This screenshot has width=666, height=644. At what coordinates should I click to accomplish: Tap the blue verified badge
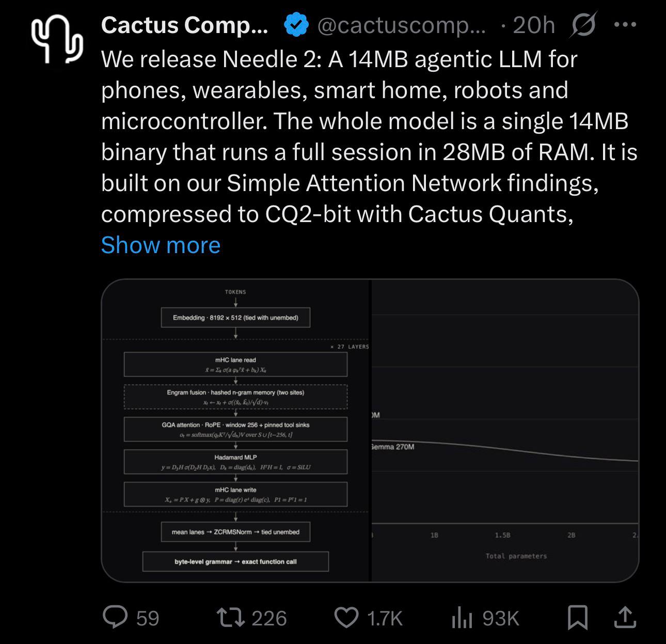(296, 25)
